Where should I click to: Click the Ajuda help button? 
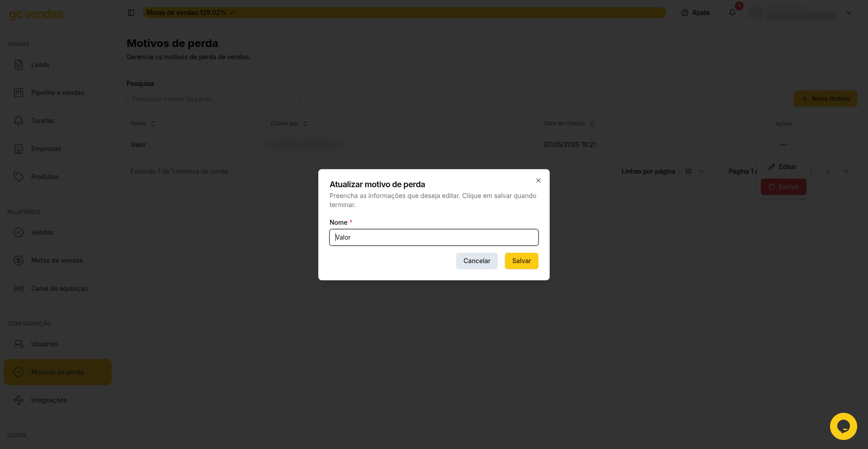[x=695, y=13]
